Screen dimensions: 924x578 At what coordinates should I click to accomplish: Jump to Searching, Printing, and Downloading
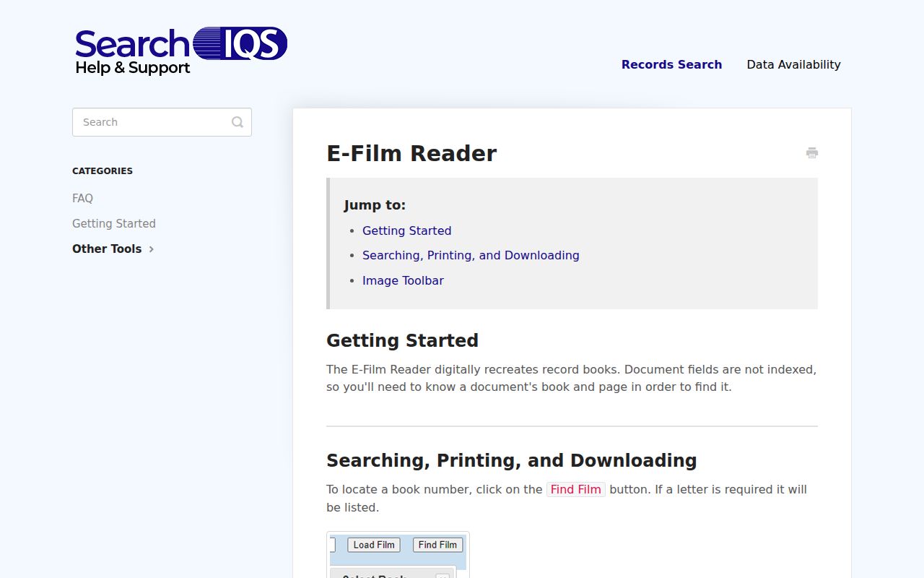[x=471, y=255]
